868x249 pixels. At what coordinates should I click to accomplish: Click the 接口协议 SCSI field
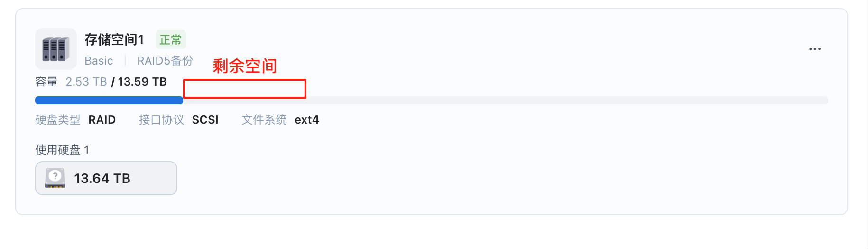(x=178, y=120)
